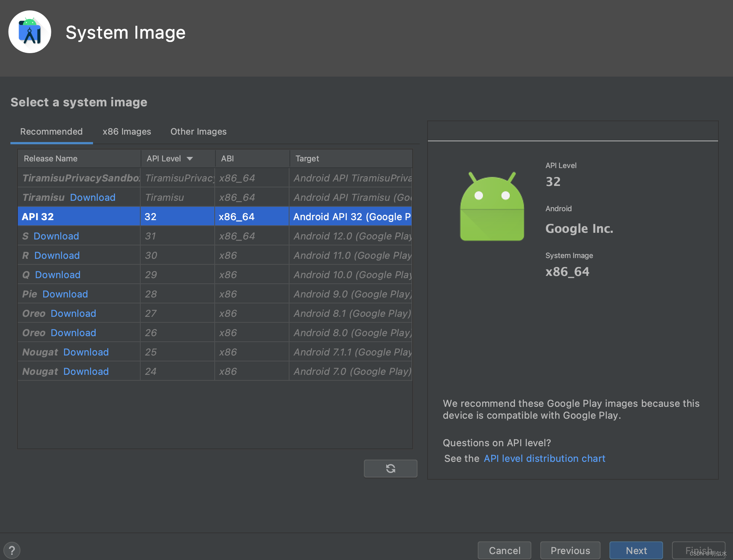The width and height of the screenshot is (733, 560).
Task: Download the Tiramisu system image
Action: tap(93, 197)
